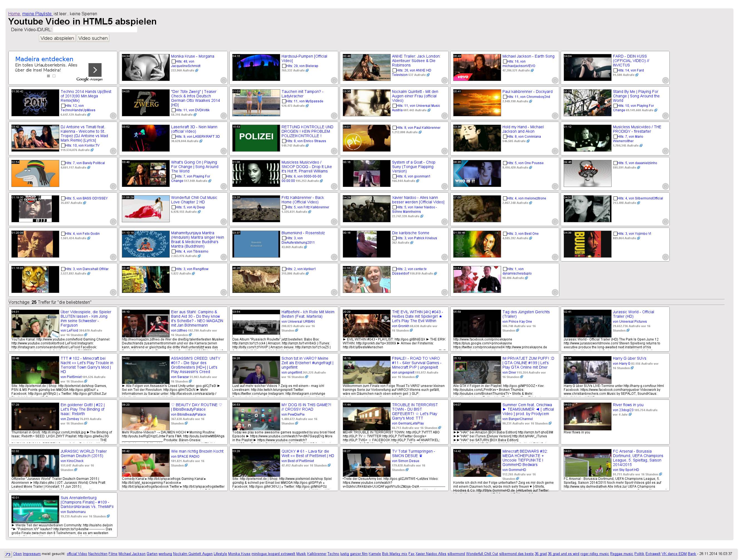
Task: Tick the Hits: 16 checkbox for Earth Song
Action: pyautogui.click(x=505, y=61)
